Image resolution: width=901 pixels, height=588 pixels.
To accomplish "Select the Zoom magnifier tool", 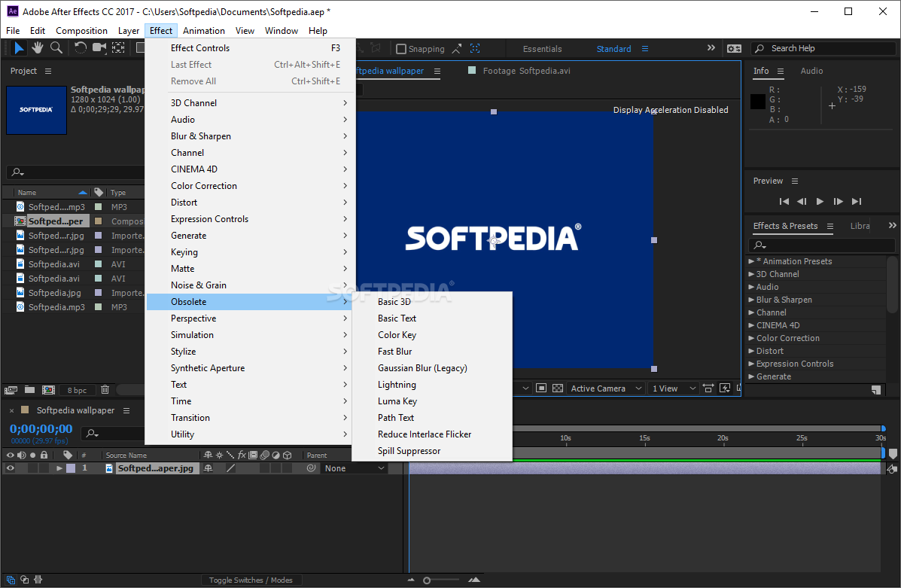I will pos(56,48).
